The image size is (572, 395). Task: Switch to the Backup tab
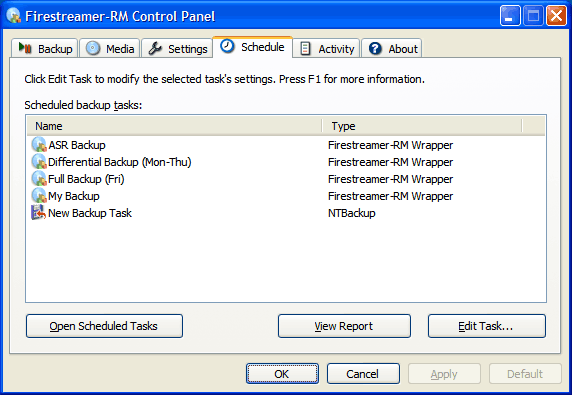click(45, 49)
